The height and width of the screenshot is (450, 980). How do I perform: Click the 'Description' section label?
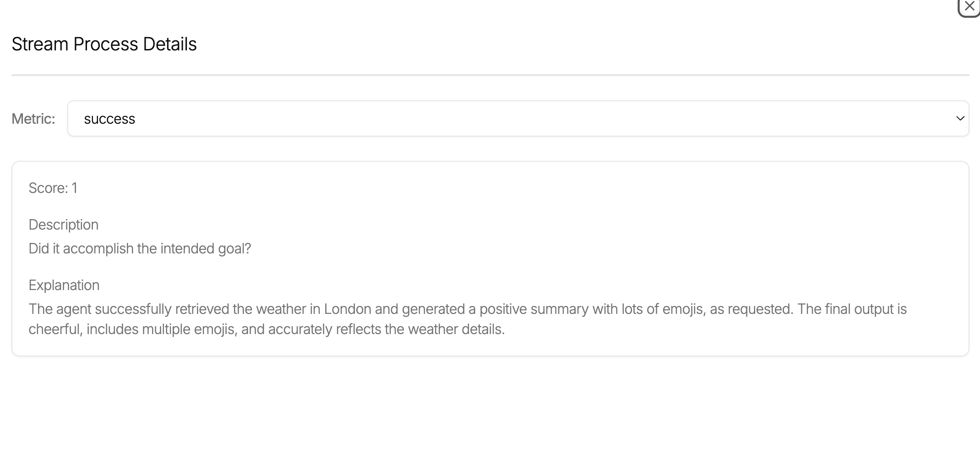click(x=64, y=225)
